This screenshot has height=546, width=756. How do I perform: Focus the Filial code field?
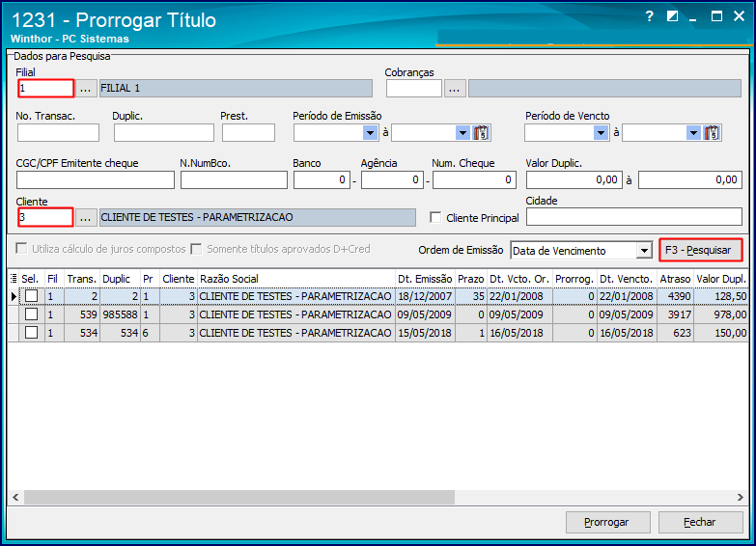point(45,89)
